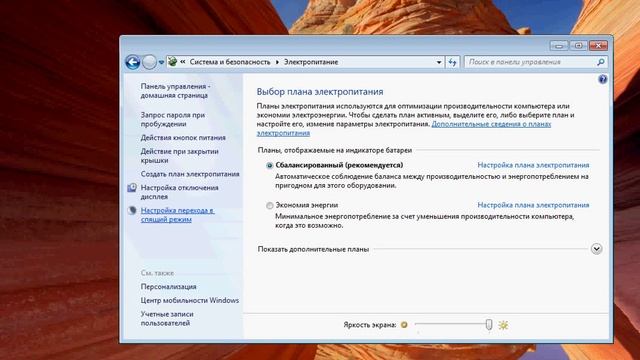Expand Показать дополнительные планы chevron

click(x=596, y=249)
